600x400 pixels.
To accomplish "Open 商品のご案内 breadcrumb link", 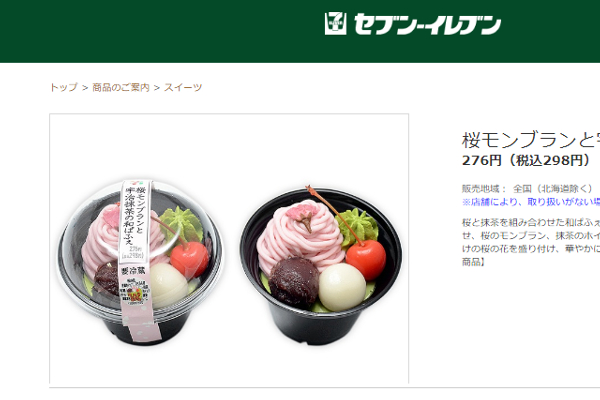I will [x=121, y=87].
